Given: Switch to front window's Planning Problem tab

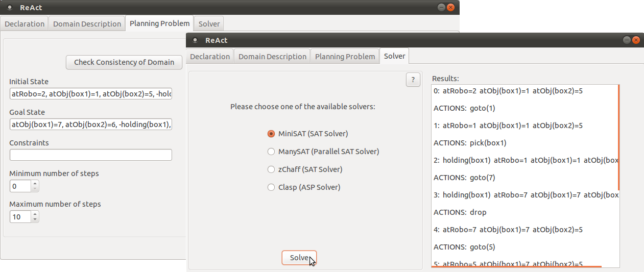Looking at the screenshot, I should 345,57.
